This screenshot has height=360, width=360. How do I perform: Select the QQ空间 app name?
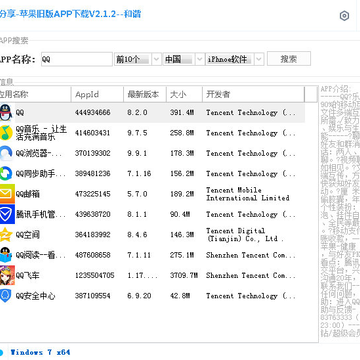tap(28, 235)
